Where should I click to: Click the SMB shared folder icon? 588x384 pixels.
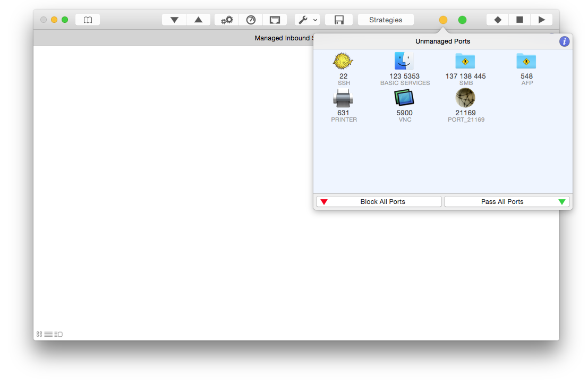465,61
